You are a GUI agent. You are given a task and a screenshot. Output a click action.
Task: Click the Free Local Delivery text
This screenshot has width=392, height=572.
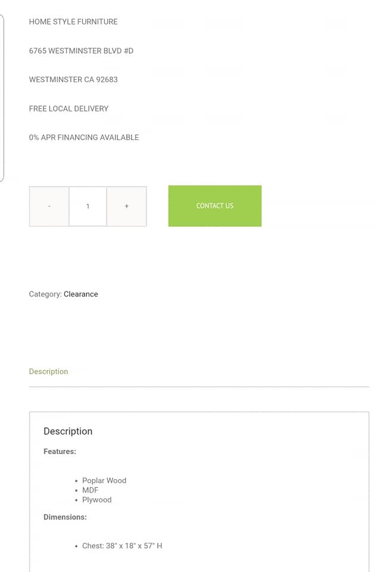click(69, 108)
